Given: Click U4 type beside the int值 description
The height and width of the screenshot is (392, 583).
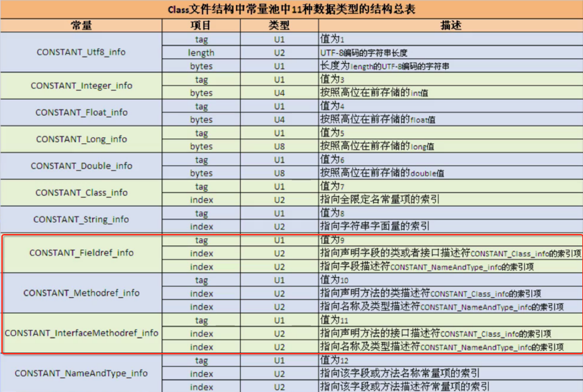Looking at the screenshot, I should (x=279, y=93).
